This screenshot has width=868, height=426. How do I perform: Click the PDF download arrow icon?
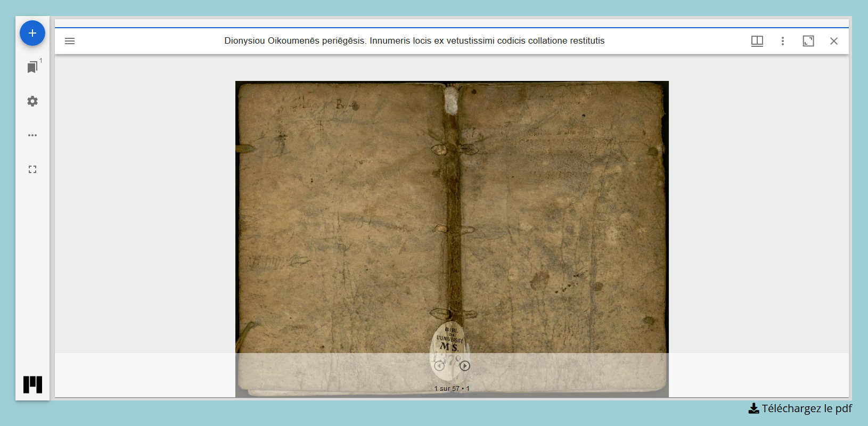coord(754,408)
